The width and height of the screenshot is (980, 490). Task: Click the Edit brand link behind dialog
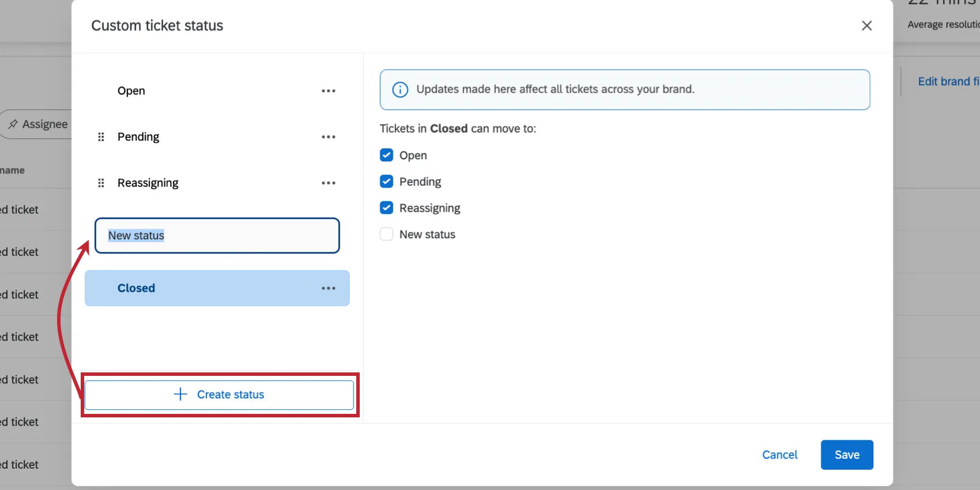click(949, 81)
